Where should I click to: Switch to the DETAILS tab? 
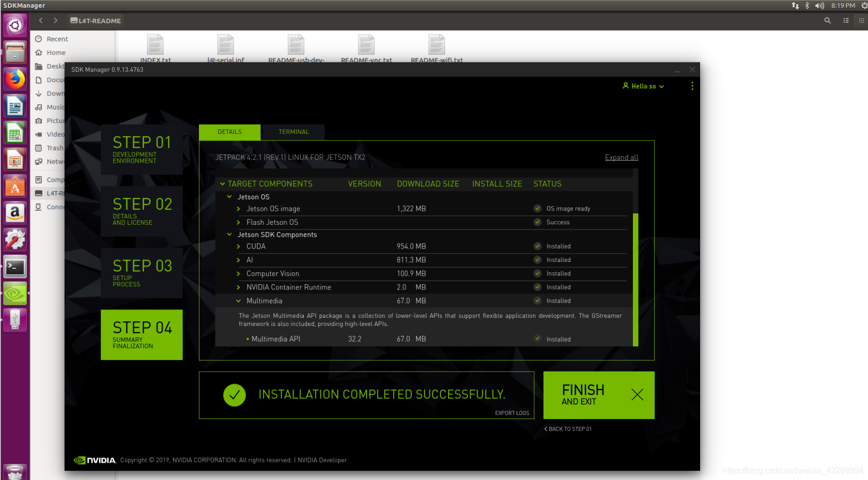[x=229, y=132]
